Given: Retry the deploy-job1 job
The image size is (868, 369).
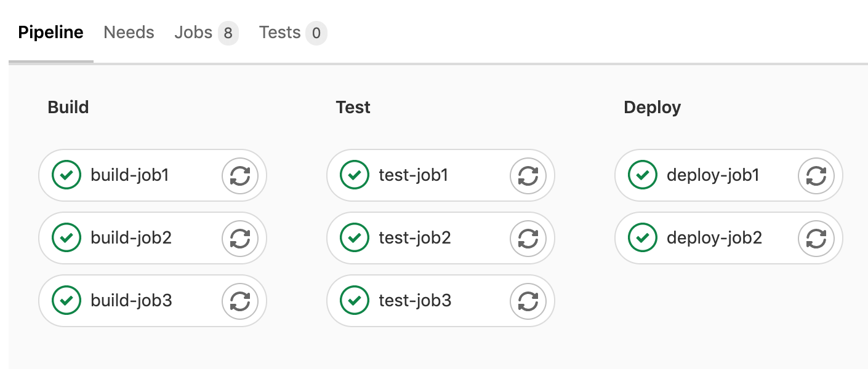Looking at the screenshot, I should coord(816,175).
